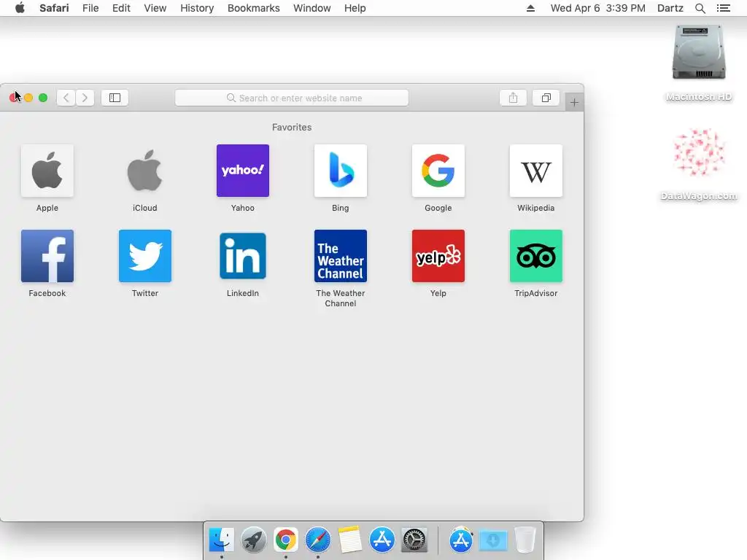Go back with the back arrow
The width and height of the screenshot is (747, 560).
click(66, 98)
